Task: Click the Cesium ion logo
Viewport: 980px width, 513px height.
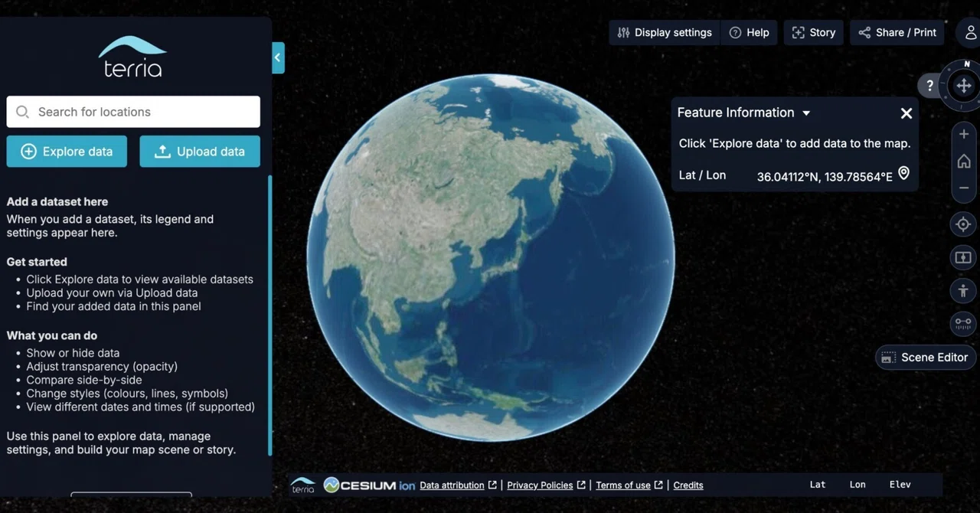Action: click(x=370, y=485)
